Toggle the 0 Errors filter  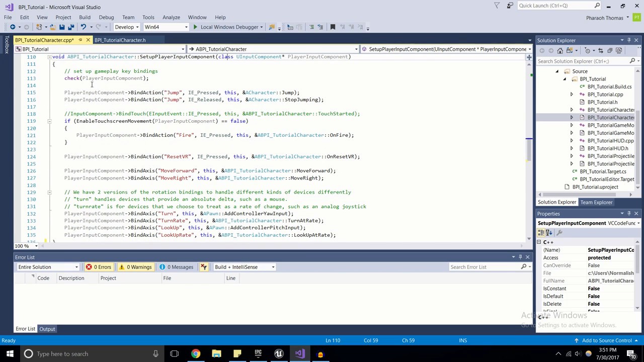click(99, 267)
